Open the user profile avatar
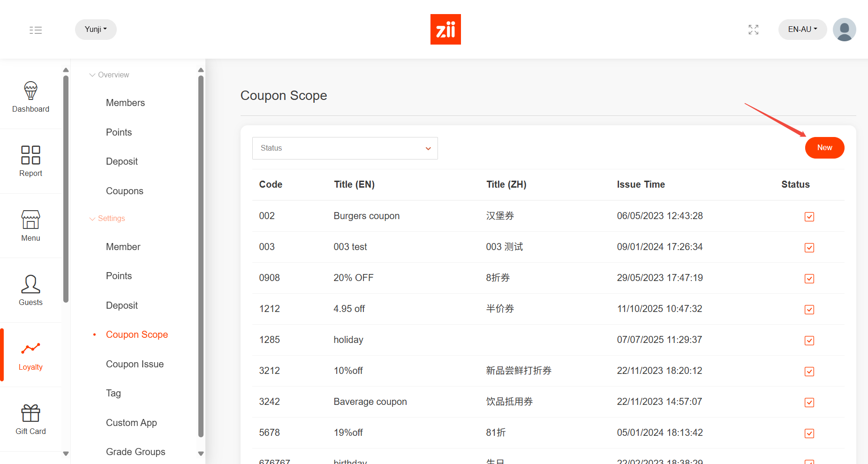The height and width of the screenshot is (464, 868). coord(844,30)
